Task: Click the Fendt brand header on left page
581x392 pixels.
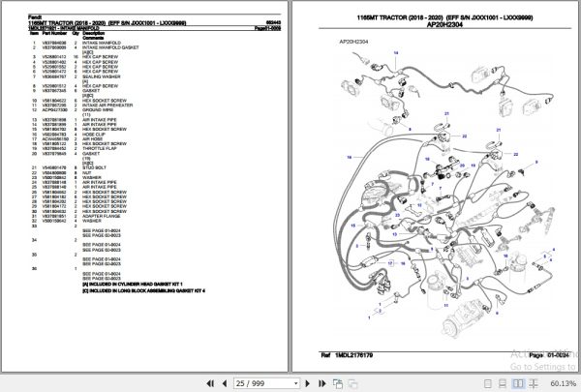Action: 35,17
